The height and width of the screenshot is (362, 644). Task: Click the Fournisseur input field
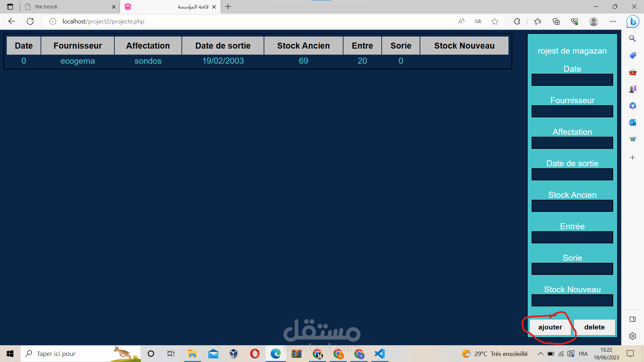(x=572, y=111)
